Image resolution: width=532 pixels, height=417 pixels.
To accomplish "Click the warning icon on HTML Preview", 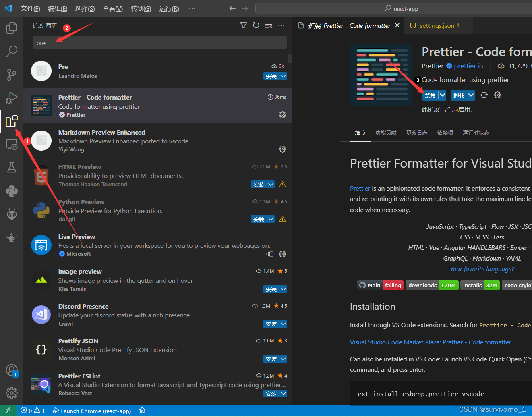I will [x=282, y=185].
